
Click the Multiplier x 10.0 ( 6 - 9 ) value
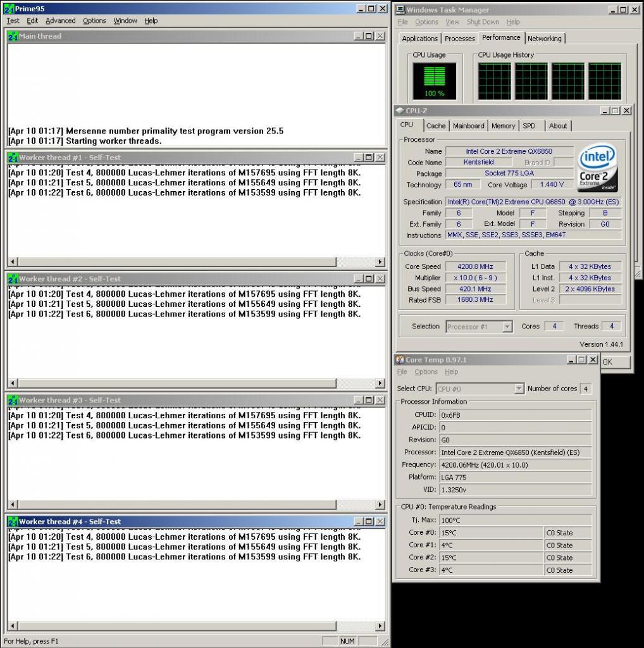[475, 278]
